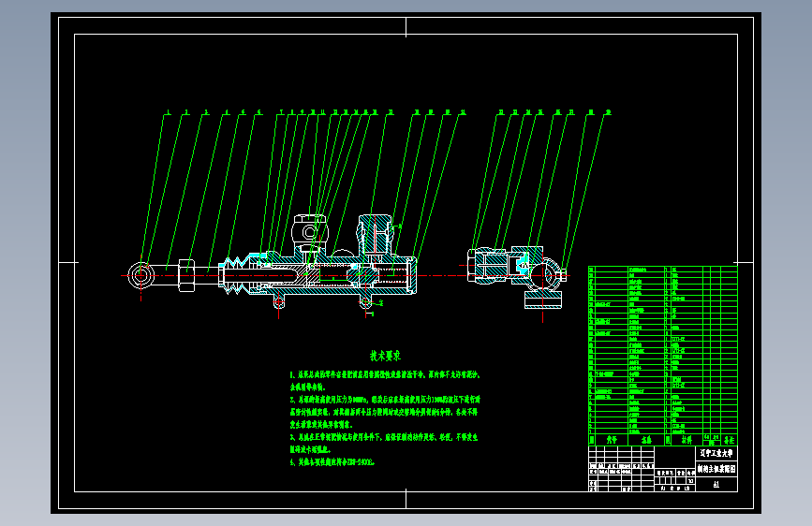812x526 pixels.
Task: Select the university name cell in the title block
Action: (x=716, y=453)
